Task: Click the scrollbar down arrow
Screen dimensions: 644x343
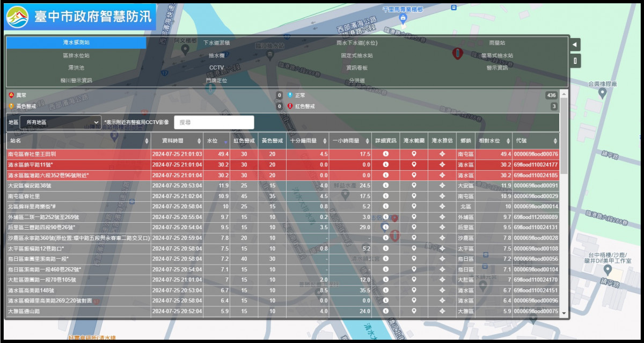Action: (563, 313)
